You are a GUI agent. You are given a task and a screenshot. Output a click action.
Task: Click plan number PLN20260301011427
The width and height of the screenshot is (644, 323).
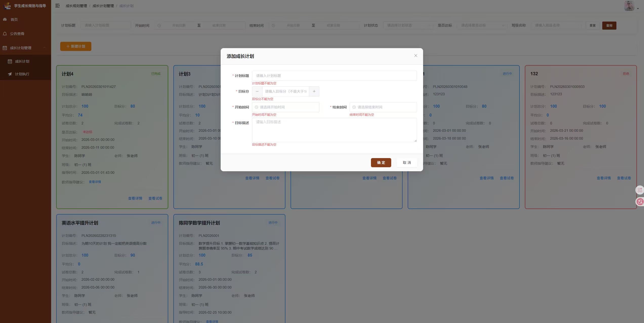pos(99,87)
